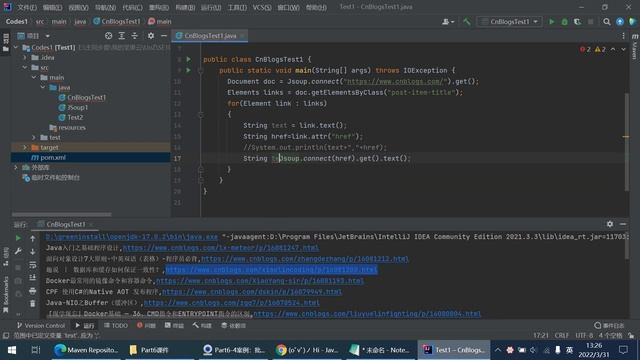Click the stop button in the main toolbar

591,22
